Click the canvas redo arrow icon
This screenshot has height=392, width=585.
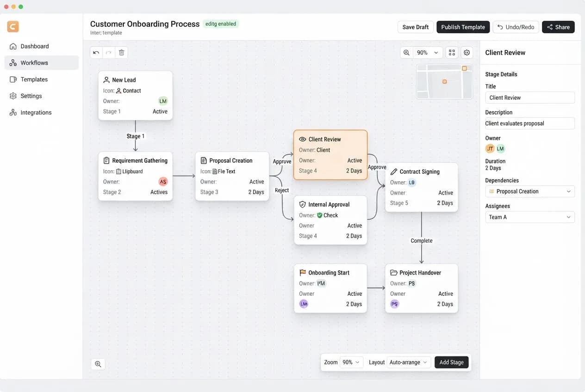coord(109,53)
